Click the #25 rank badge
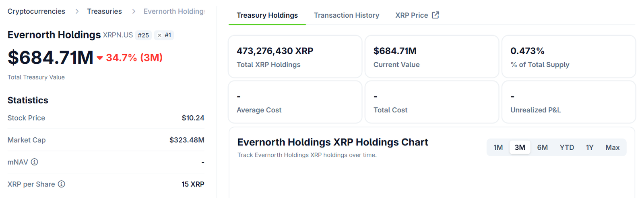 tap(143, 35)
